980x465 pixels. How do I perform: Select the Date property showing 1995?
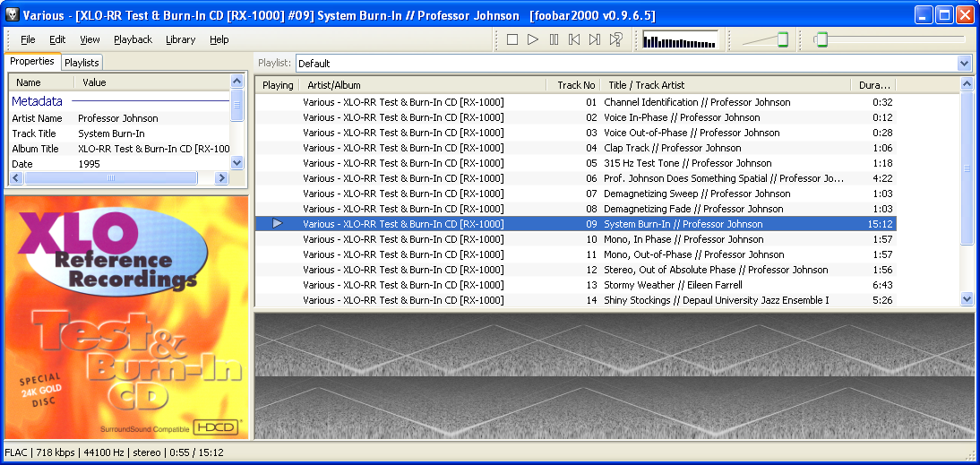point(119,164)
